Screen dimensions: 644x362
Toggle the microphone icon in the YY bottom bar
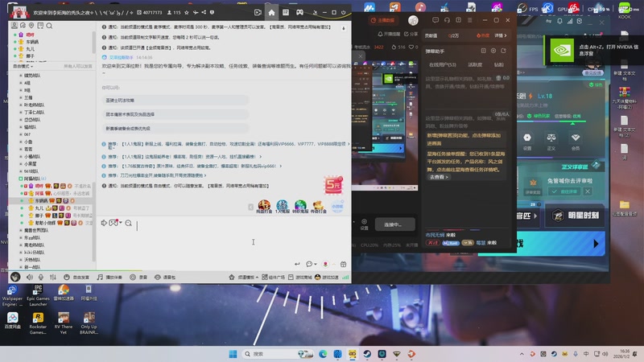pyautogui.click(x=41, y=277)
